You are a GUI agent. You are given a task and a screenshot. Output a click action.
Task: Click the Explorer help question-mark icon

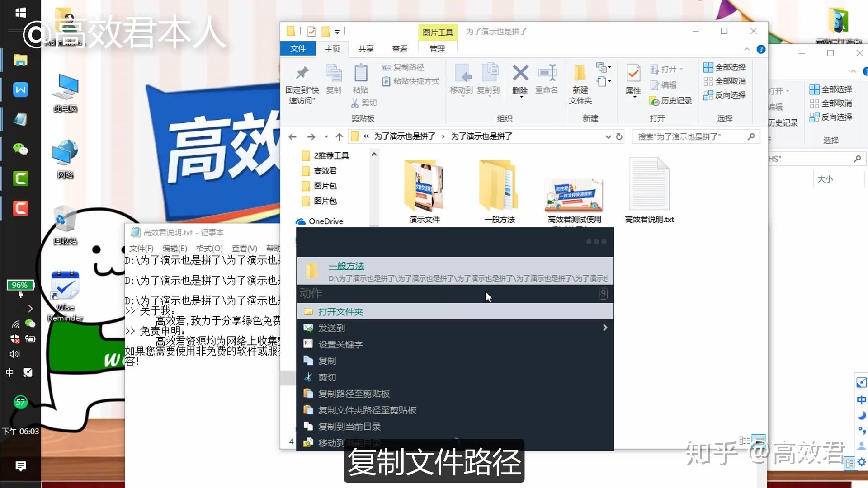tap(761, 49)
